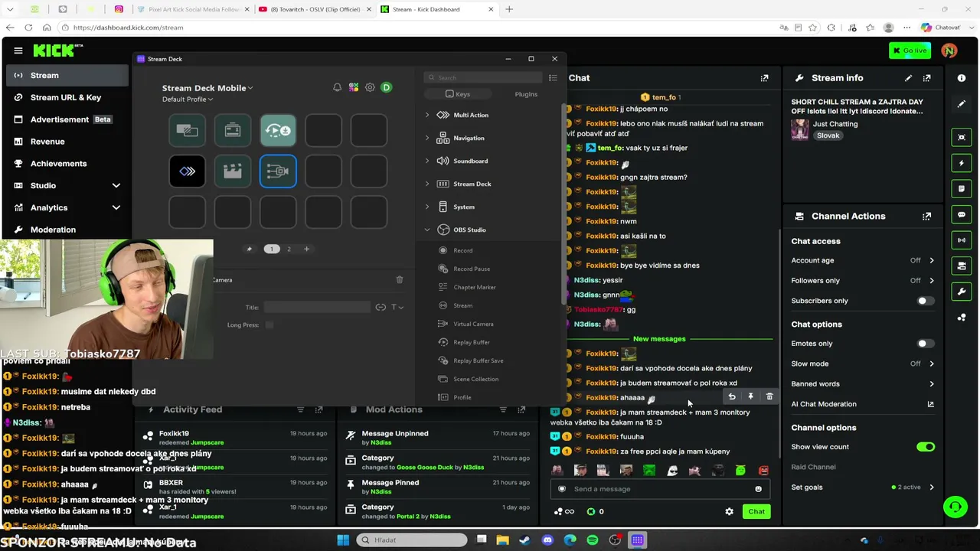This screenshot has width=980, height=551.
Task: Select the clapperboard key in Stream Deck
Action: (x=233, y=171)
